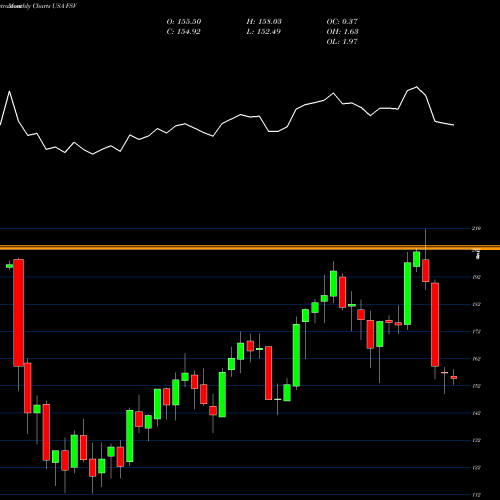Image resolution: width=500 pixels, height=500 pixels.
Task: Select the 122 price axis label
Action: point(477,468)
